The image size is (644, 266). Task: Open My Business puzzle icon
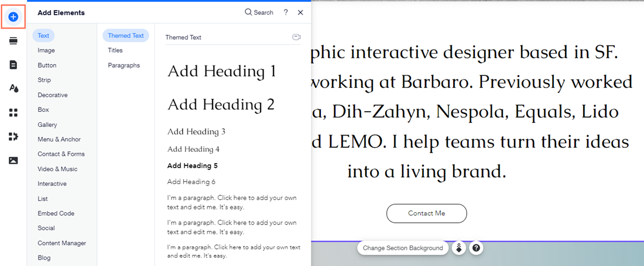point(13,136)
